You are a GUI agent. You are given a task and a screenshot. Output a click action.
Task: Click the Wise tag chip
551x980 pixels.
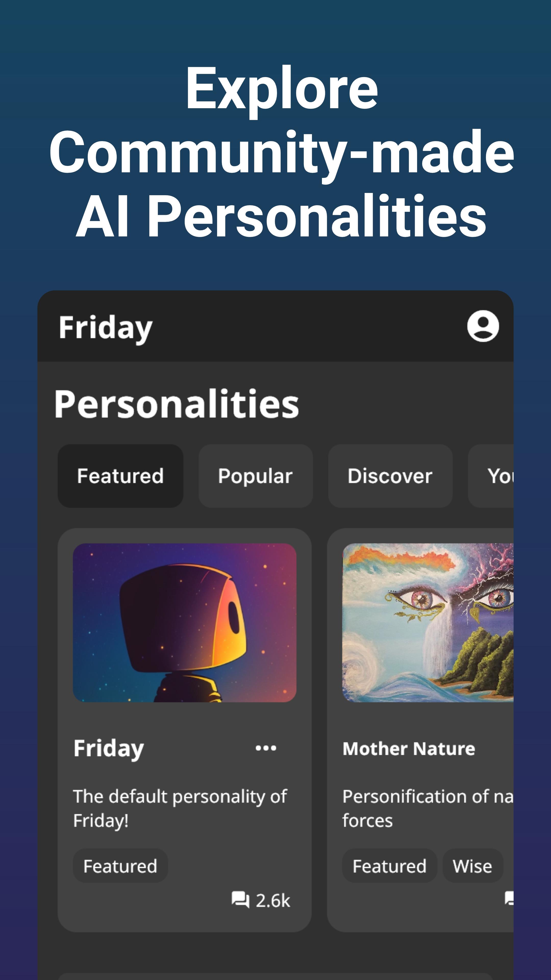click(473, 866)
